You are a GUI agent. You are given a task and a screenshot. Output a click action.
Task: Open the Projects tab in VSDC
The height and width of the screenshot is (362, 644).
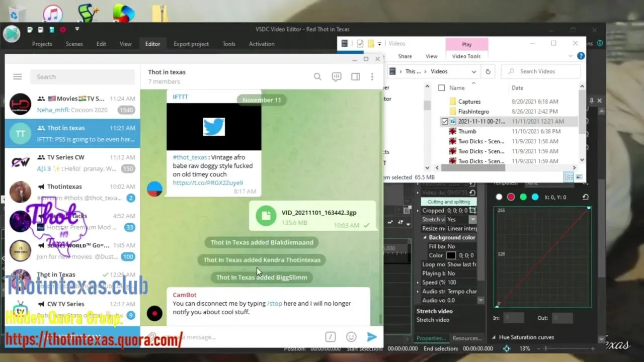click(42, 44)
